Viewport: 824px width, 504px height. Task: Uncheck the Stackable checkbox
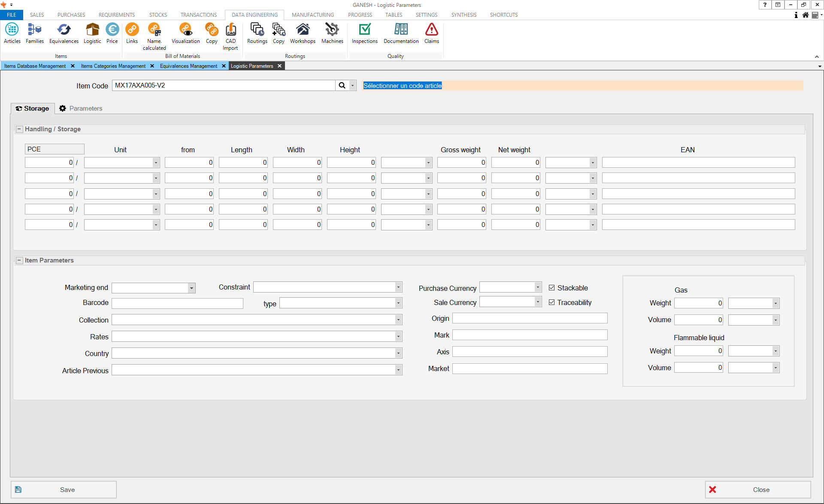552,288
